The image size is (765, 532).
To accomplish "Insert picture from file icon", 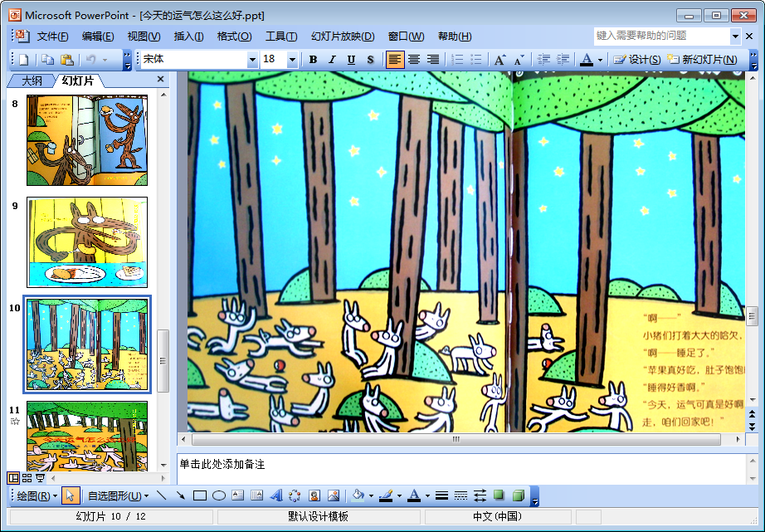I will point(334,495).
